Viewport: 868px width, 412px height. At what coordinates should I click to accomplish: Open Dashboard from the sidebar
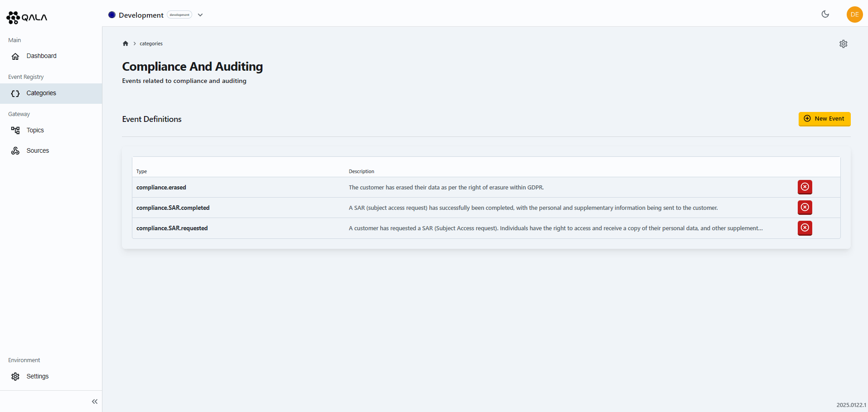(x=41, y=56)
